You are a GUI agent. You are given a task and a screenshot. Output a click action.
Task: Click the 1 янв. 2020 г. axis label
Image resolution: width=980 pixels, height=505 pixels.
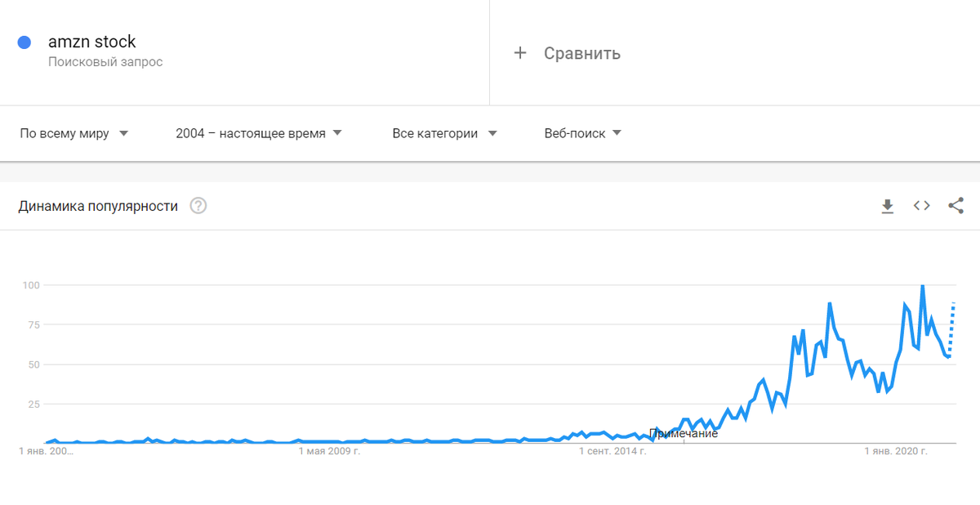click(x=898, y=450)
